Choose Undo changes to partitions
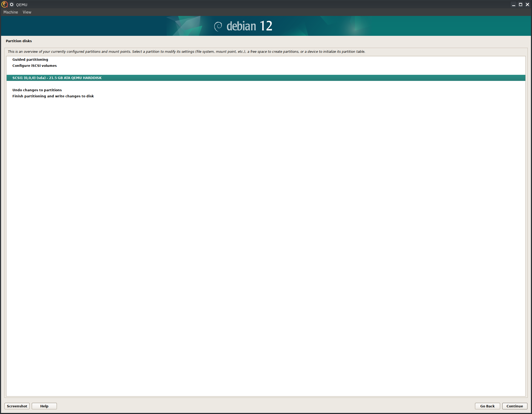 point(266,90)
